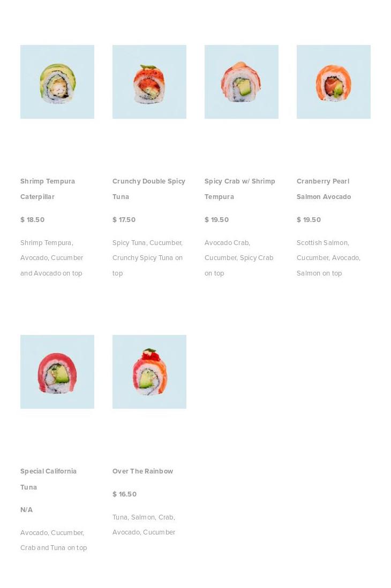Click the $ 18.50 price

[32, 220]
